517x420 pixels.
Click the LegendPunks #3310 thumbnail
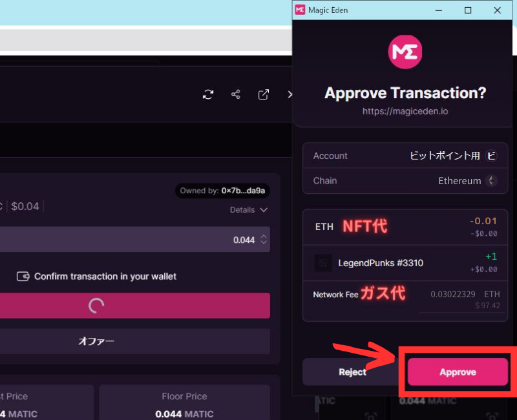point(323,263)
